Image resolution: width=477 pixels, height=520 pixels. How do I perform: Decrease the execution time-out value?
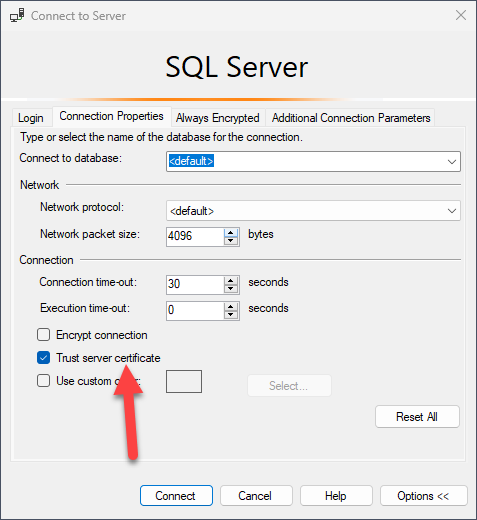(x=231, y=315)
